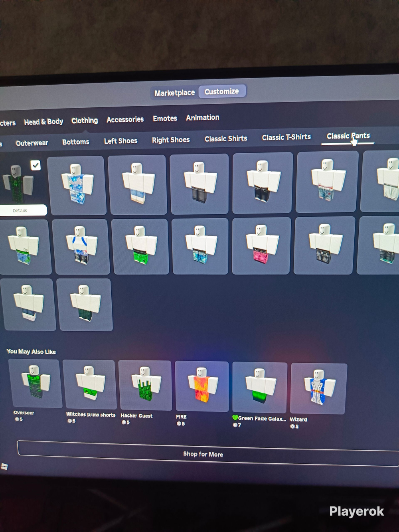
Task: Open the Emotes category
Action: point(165,119)
